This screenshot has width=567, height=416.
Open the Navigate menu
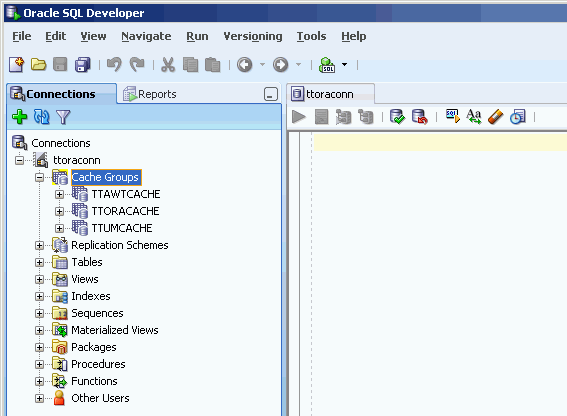coord(146,36)
